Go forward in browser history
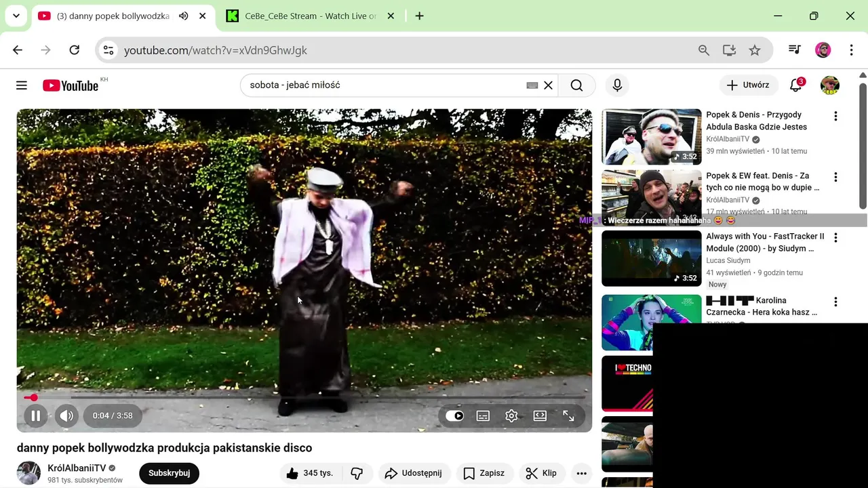 pyautogui.click(x=46, y=50)
